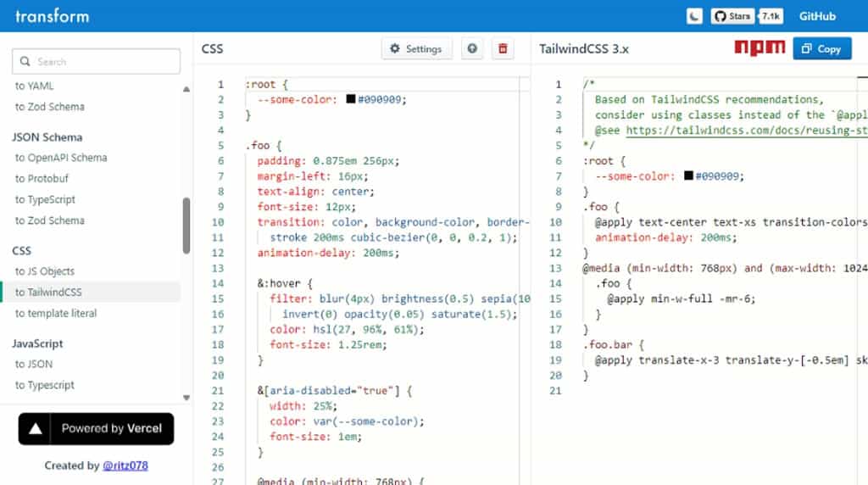Click 'text-align: center;' line
Screen dimensions: 868x485
[x=315, y=192]
